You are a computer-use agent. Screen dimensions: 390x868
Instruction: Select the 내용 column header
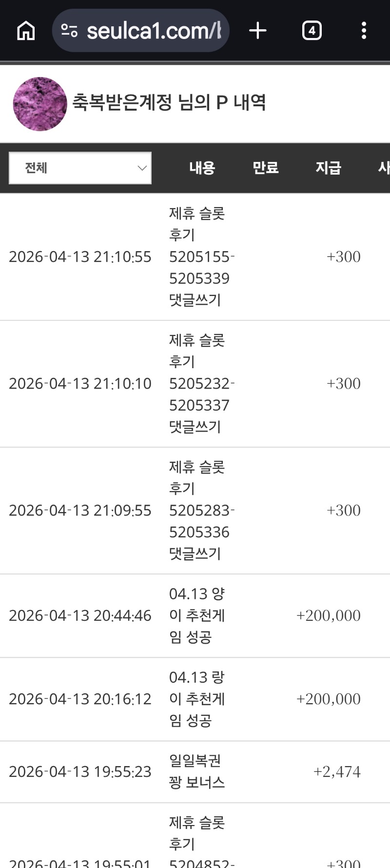coord(202,168)
